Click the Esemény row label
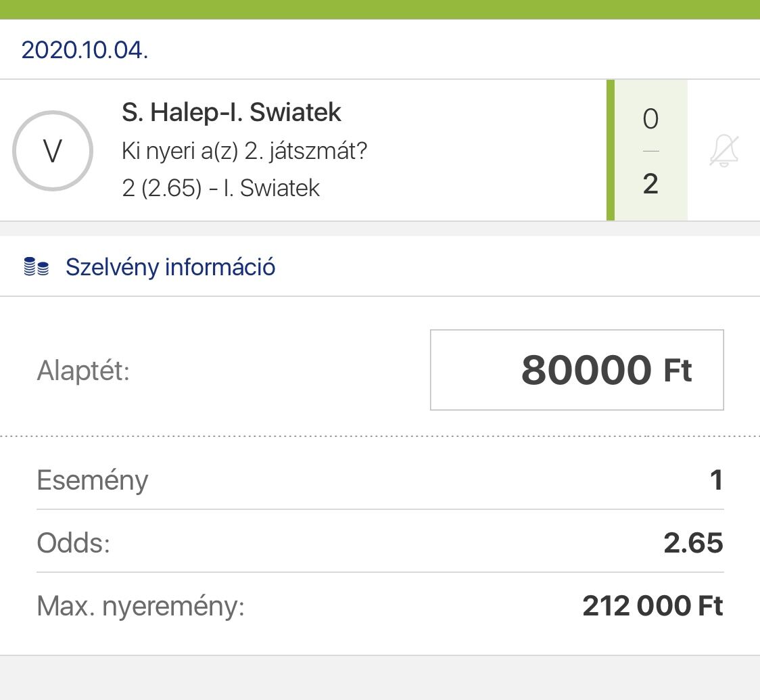The width and height of the screenshot is (760, 700). click(x=92, y=480)
